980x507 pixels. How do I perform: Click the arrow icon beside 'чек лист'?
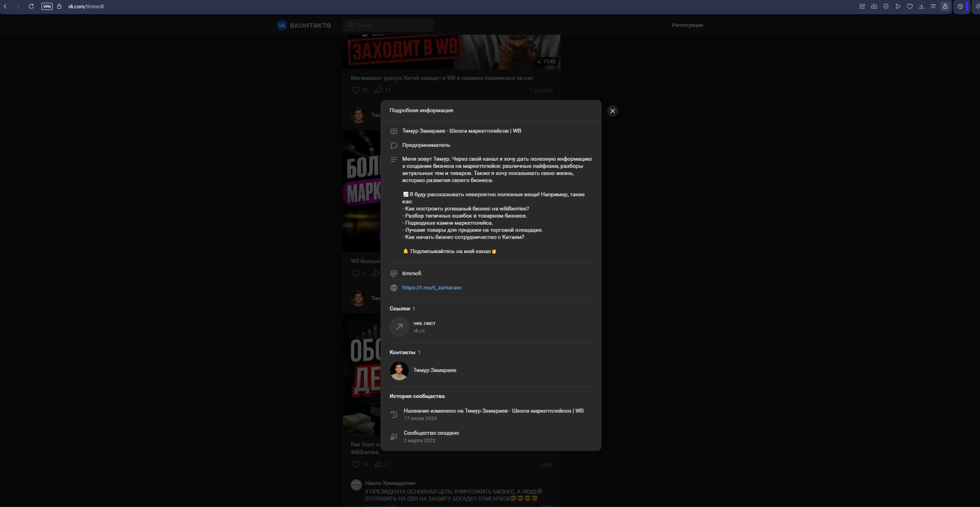tap(399, 327)
